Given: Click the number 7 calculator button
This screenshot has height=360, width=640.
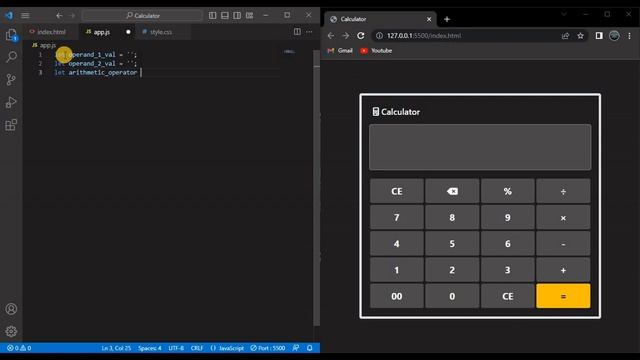Looking at the screenshot, I should point(397,218).
